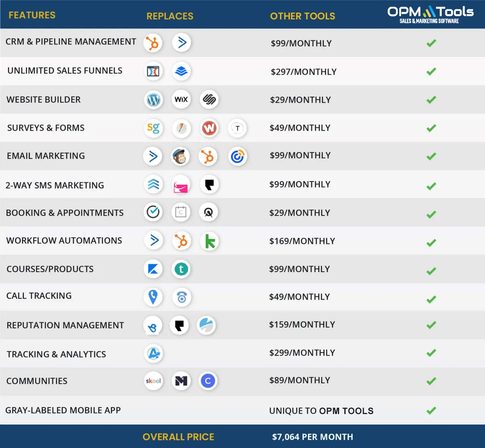485x448 pixels.
Task: Click 'UNIQUE TO OPM TOOLS' text
Action: pos(321,411)
